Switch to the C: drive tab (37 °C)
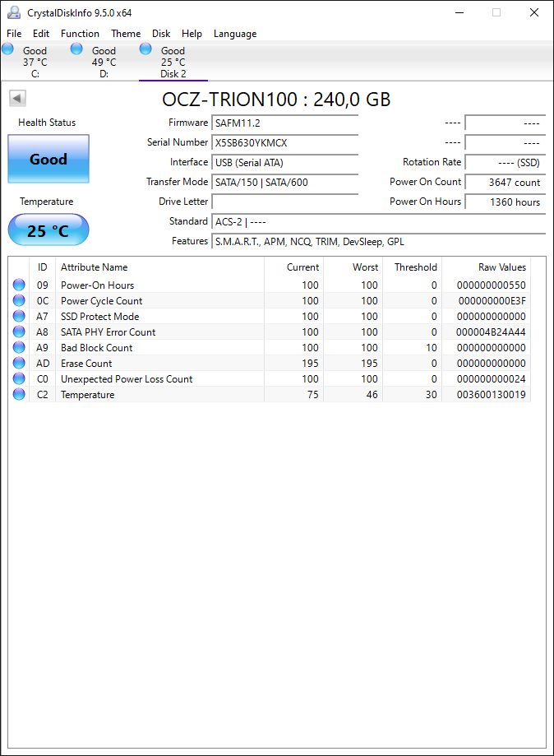Image resolution: width=554 pixels, height=756 pixels. coord(35,62)
